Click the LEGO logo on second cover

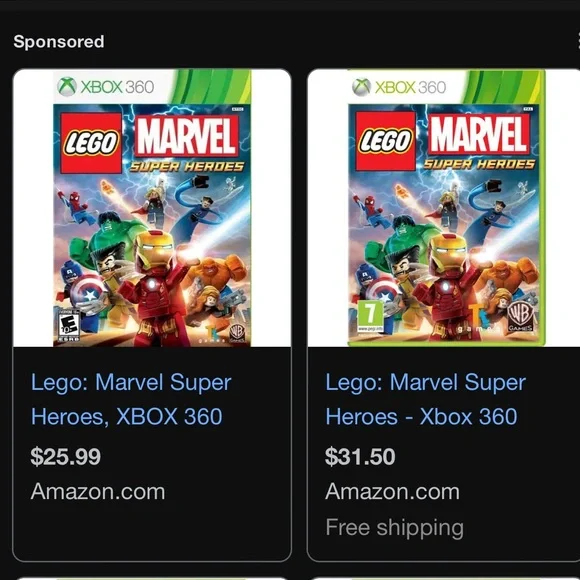click(385, 141)
